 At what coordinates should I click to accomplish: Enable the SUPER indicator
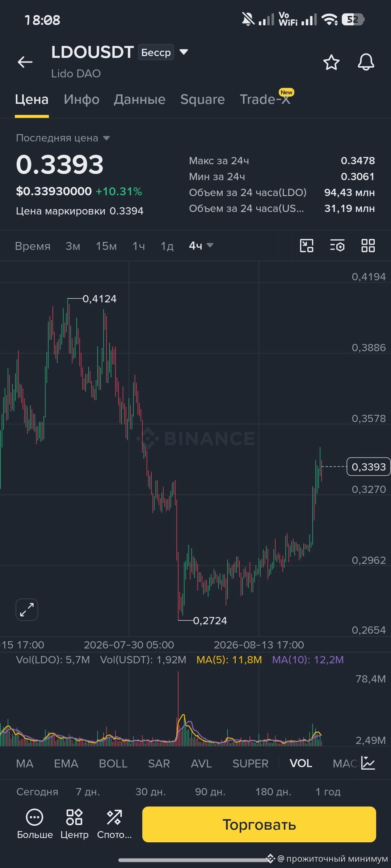tap(250, 763)
